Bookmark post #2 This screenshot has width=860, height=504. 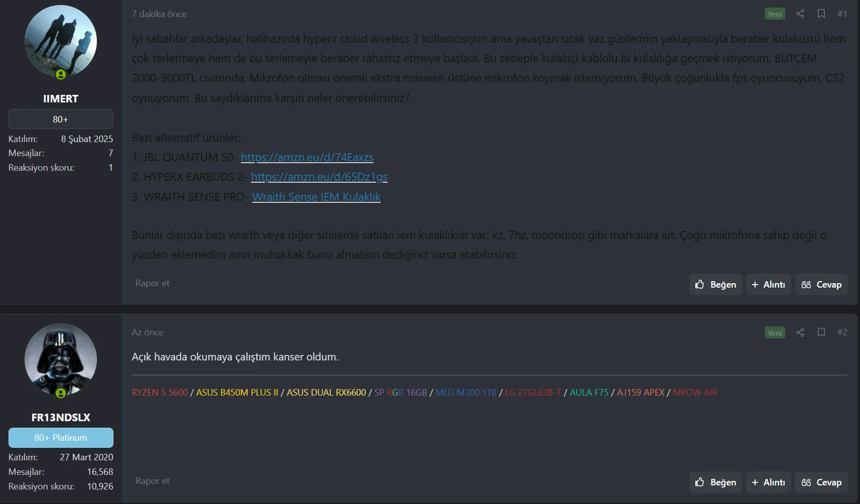coord(821,332)
